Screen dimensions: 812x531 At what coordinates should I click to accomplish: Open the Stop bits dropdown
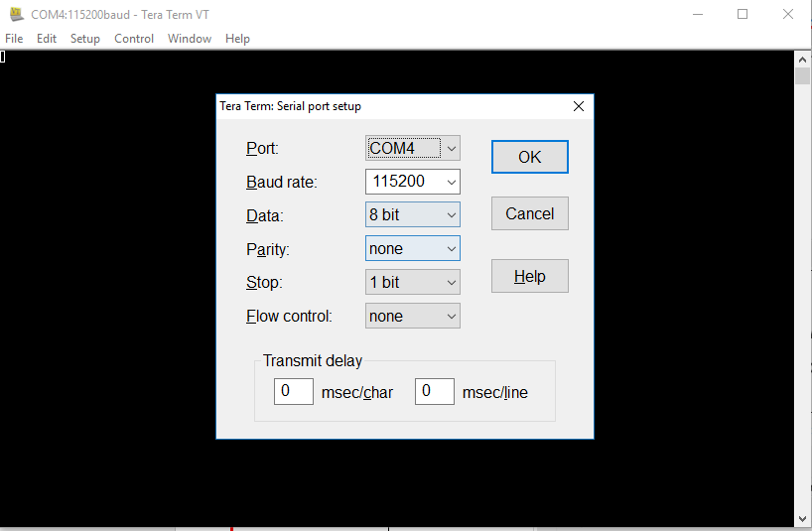[x=412, y=283]
